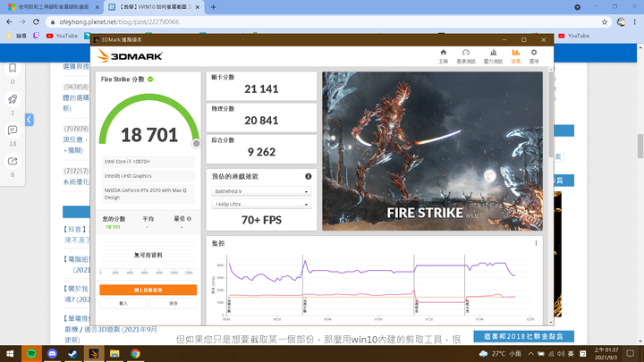Open Chrome from the taskbar

pyautogui.click(x=135, y=353)
